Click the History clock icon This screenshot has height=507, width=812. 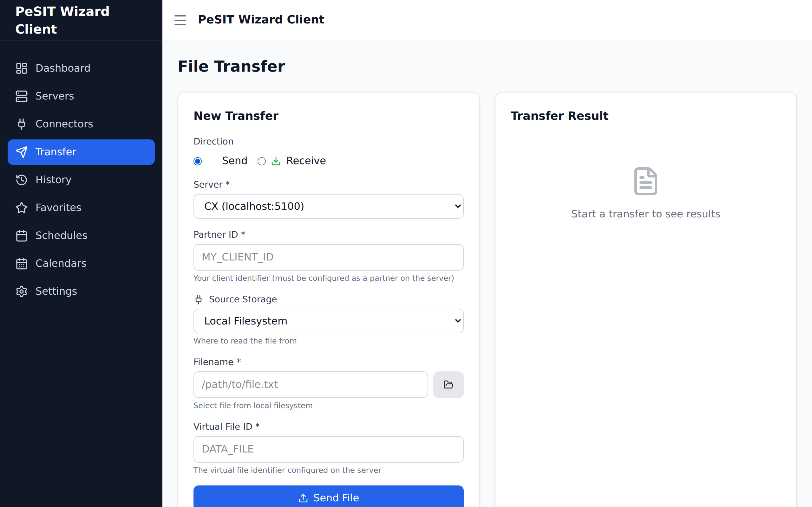(x=22, y=180)
